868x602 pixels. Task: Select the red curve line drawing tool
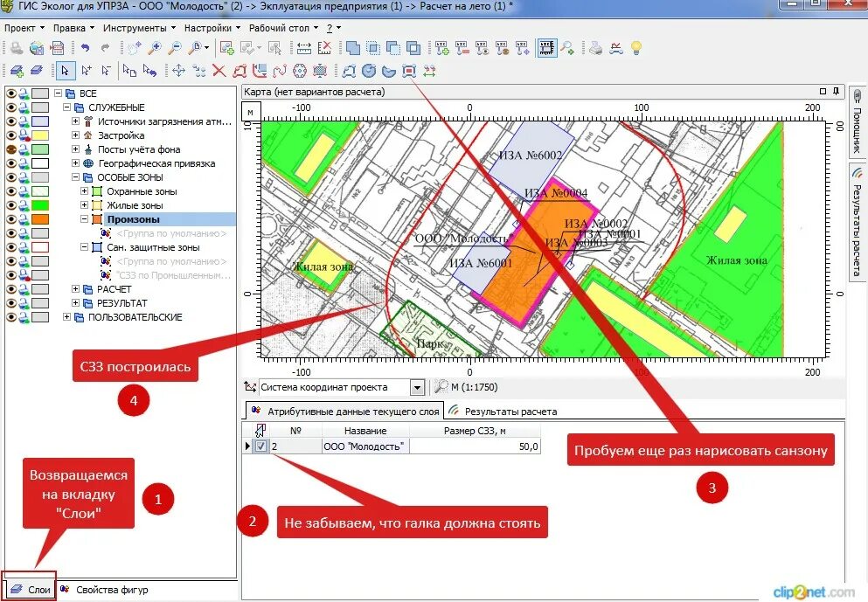pyautogui.click(x=280, y=71)
